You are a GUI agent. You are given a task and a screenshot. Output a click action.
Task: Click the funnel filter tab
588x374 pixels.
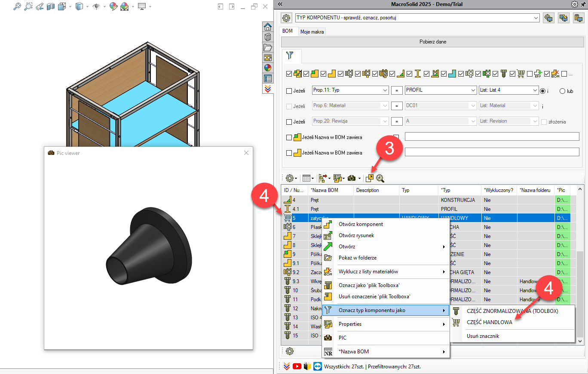point(291,56)
